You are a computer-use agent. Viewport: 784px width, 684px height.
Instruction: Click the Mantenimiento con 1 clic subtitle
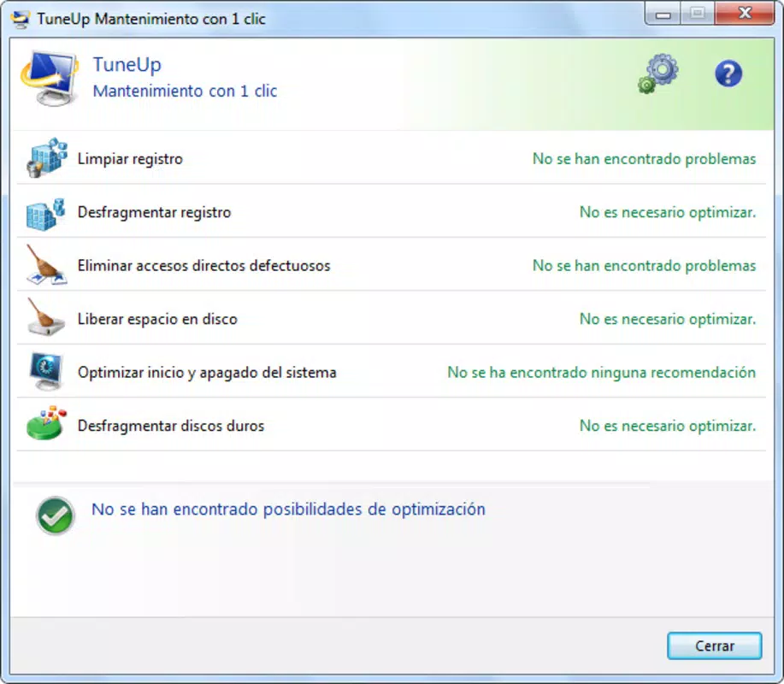[185, 91]
